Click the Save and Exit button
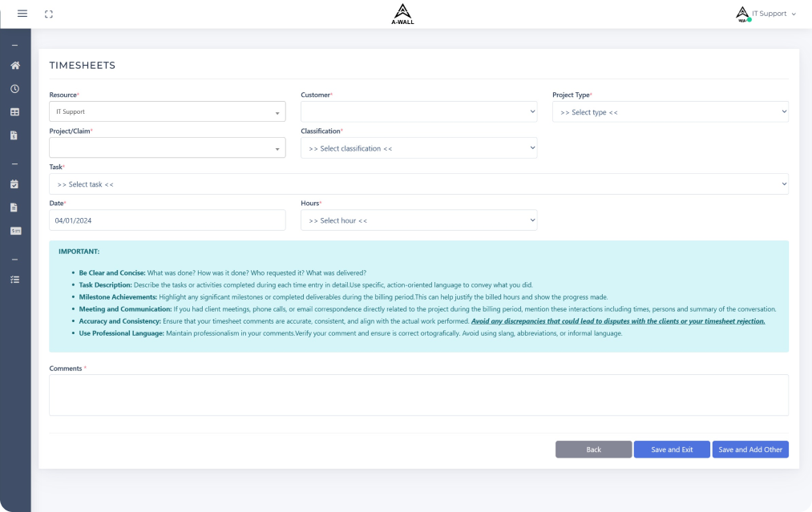This screenshot has width=812, height=512. point(671,450)
